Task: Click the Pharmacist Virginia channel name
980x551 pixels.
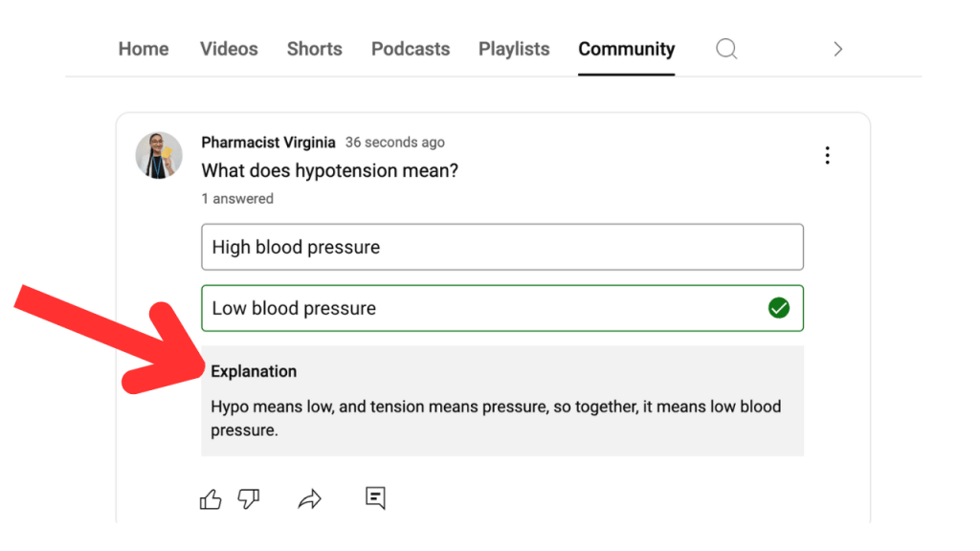Action: pos(268,142)
